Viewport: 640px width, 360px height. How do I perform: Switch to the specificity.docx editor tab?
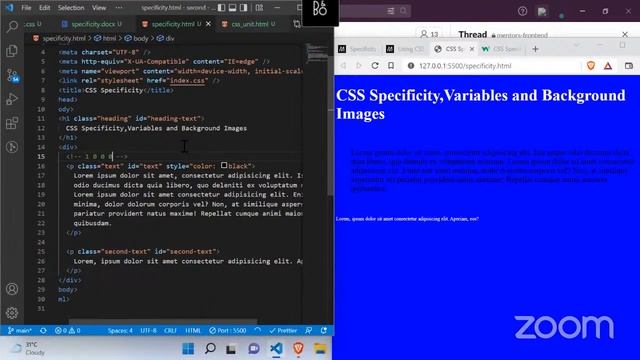pyautogui.click(x=91, y=24)
